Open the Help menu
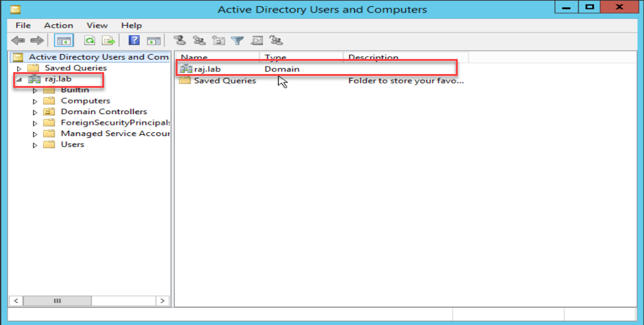The width and height of the screenshot is (644, 325). (x=132, y=26)
